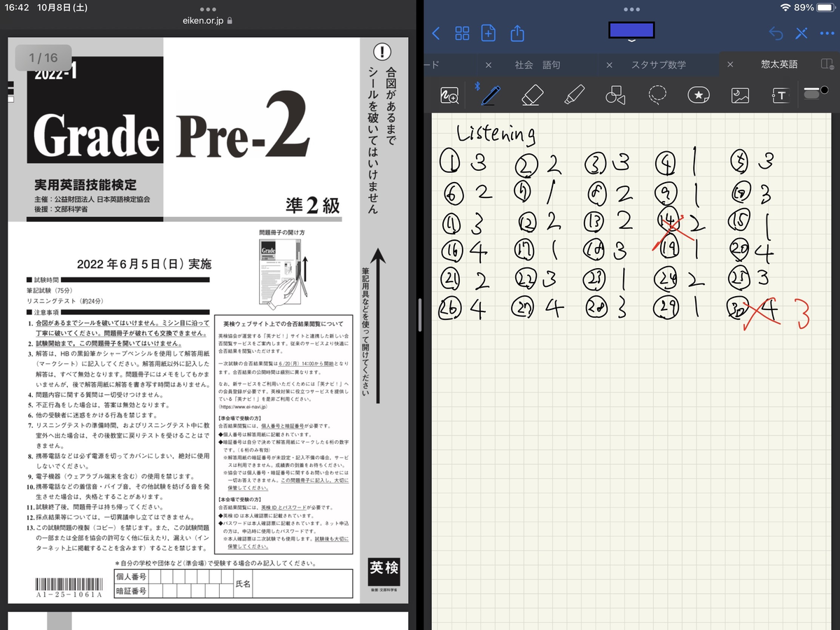This screenshot has width=840, height=630.
Task: Go back using GoodNotes back chevron
Action: tap(437, 33)
